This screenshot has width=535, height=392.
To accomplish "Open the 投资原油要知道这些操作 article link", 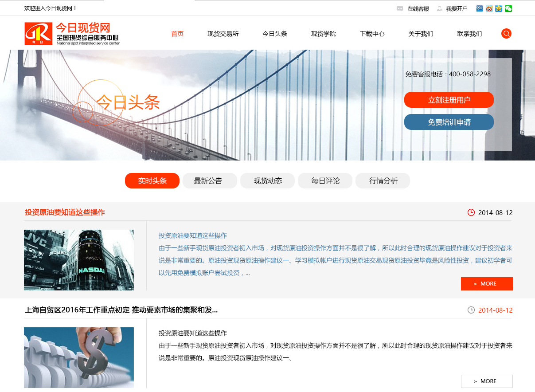I will (x=65, y=212).
